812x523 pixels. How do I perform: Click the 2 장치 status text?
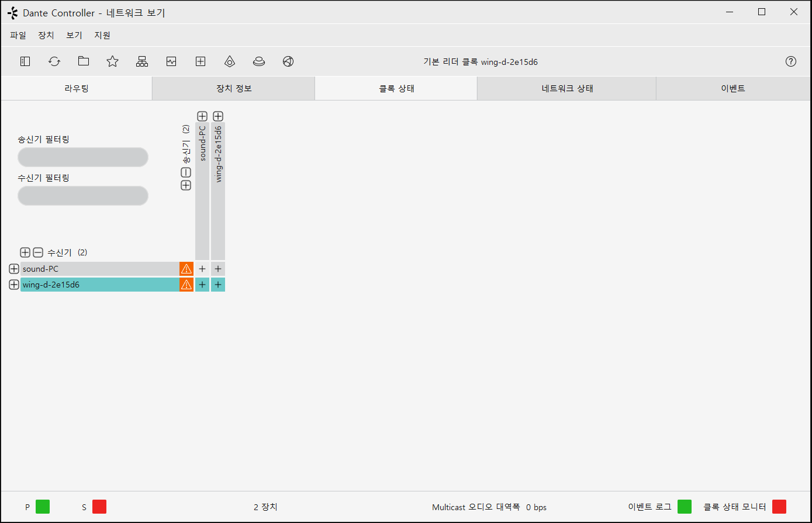(265, 507)
